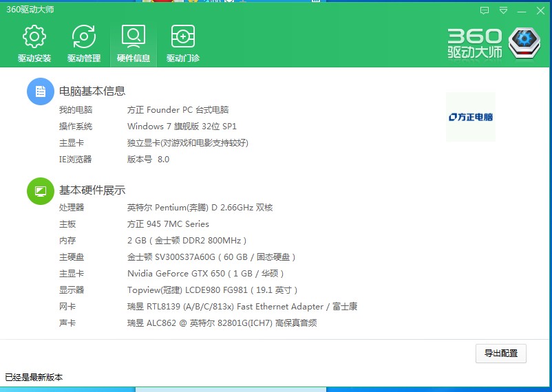
Task: Click Windows 7 旗舰版 32位 SP1 text
Action: [x=182, y=127]
